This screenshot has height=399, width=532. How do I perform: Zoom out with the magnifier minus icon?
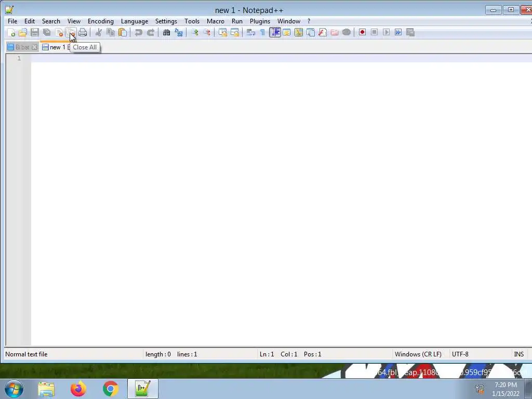pyautogui.click(x=207, y=32)
